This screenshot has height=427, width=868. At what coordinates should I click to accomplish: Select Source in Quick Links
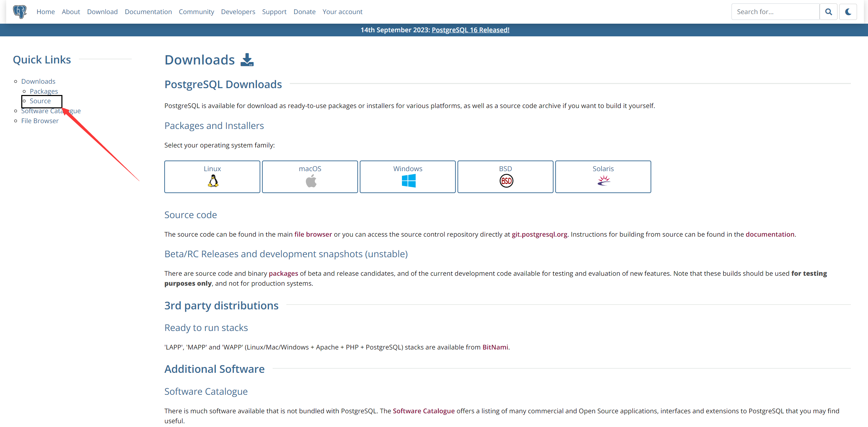pos(40,101)
